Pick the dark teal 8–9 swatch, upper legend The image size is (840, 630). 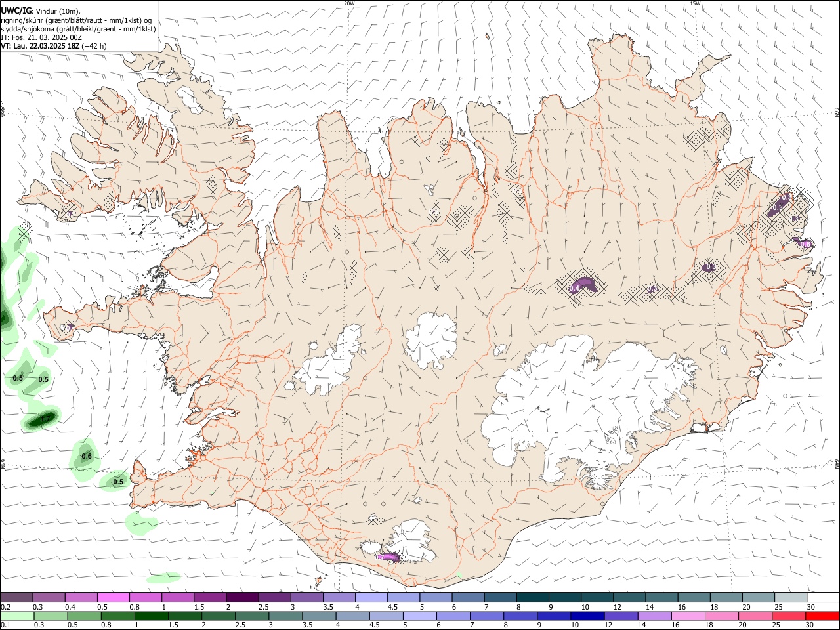[533, 598]
